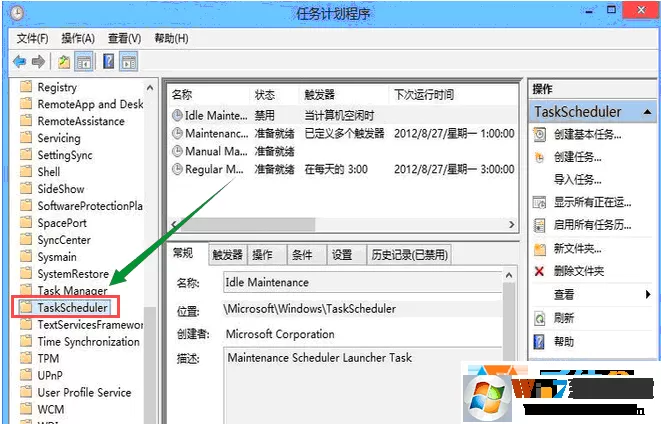Click the red X 删除文件夹 action

pyautogui.click(x=578, y=271)
